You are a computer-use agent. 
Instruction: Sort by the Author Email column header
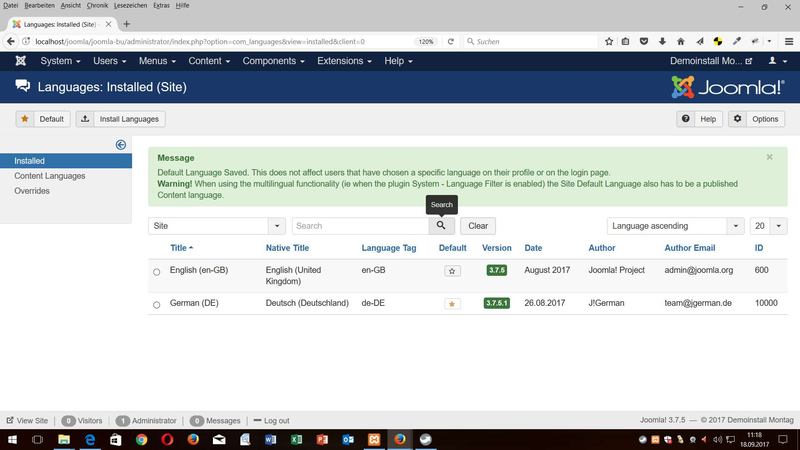pos(690,248)
